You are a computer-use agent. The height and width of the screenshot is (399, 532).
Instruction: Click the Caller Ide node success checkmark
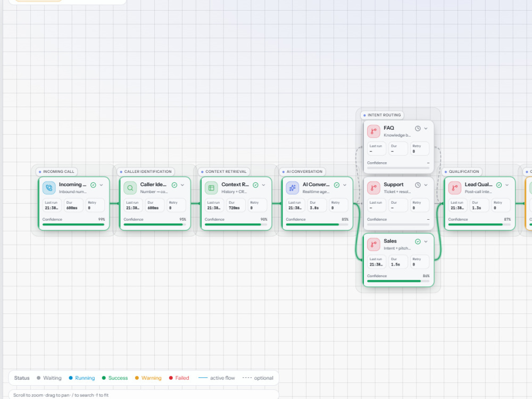174,185
